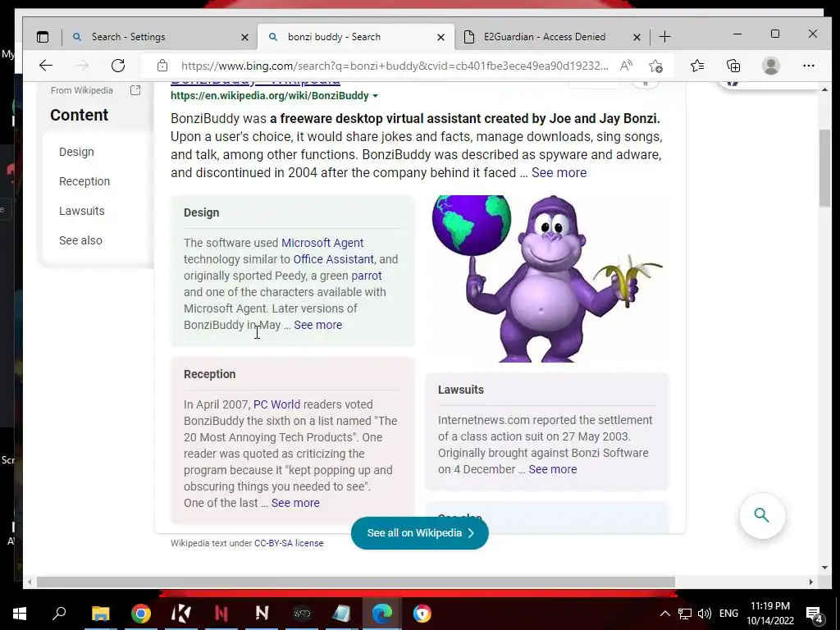Click See more in the Lawsuits card
Viewport: 840px width, 630px height.
(552, 469)
